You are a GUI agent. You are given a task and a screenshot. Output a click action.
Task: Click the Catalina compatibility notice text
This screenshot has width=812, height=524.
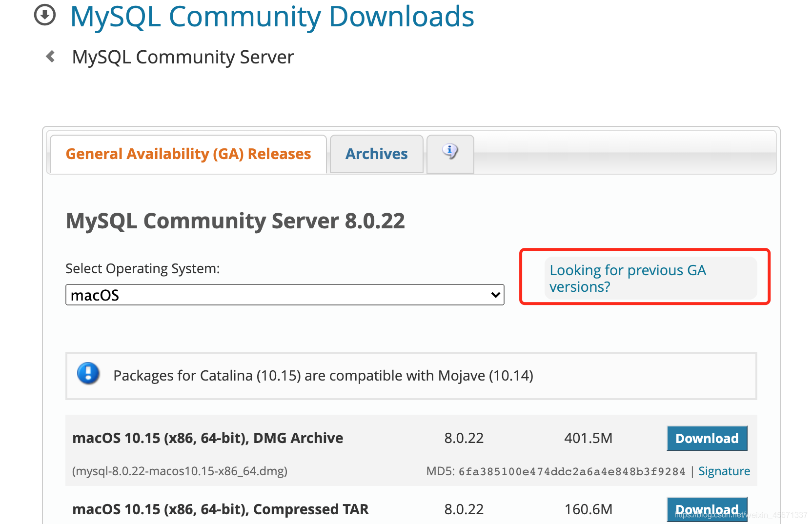pos(323,376)
